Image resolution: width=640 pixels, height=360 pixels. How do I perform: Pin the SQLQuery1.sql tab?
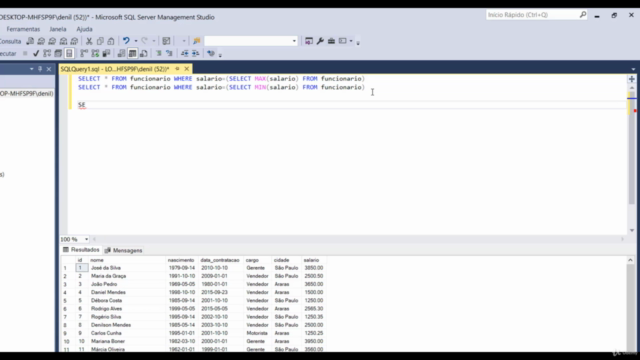[177, 69]
